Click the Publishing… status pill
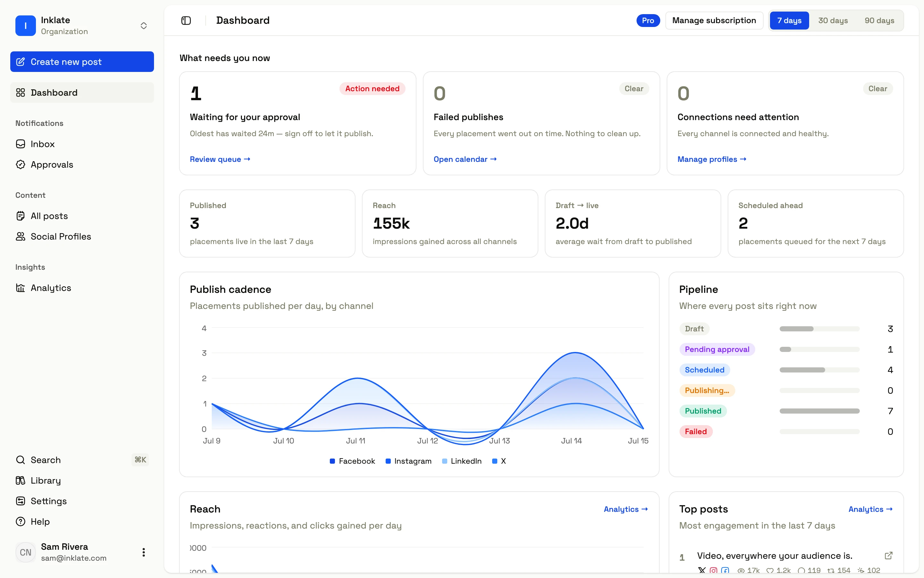This screenshot has width=924, height=578. pyautogui.click(x=707, y=390)
